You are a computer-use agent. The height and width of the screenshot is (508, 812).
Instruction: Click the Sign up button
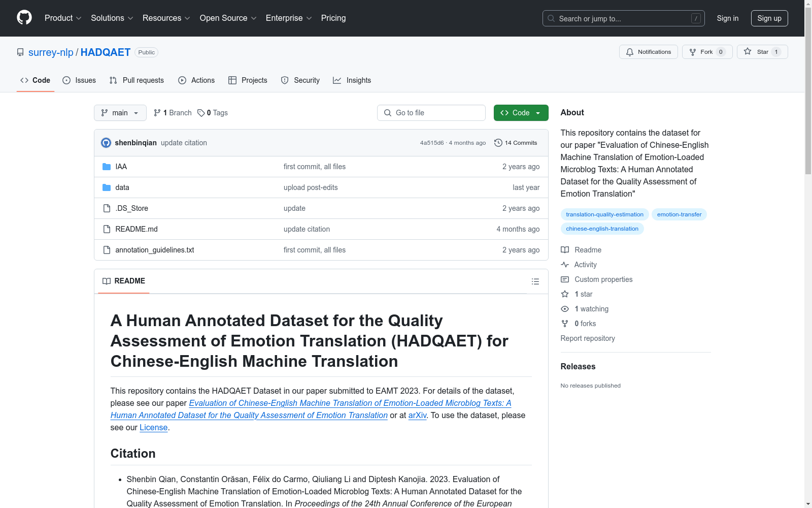tap(769, 18)
